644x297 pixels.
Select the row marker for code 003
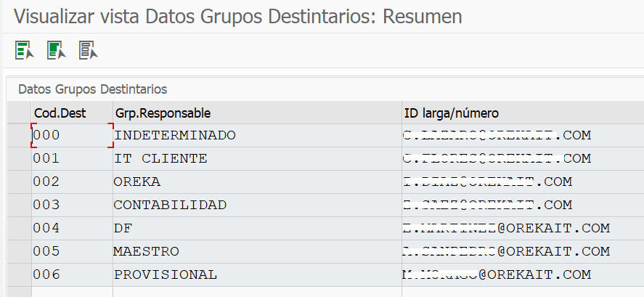pyautogui.click(x=20, y=205)
